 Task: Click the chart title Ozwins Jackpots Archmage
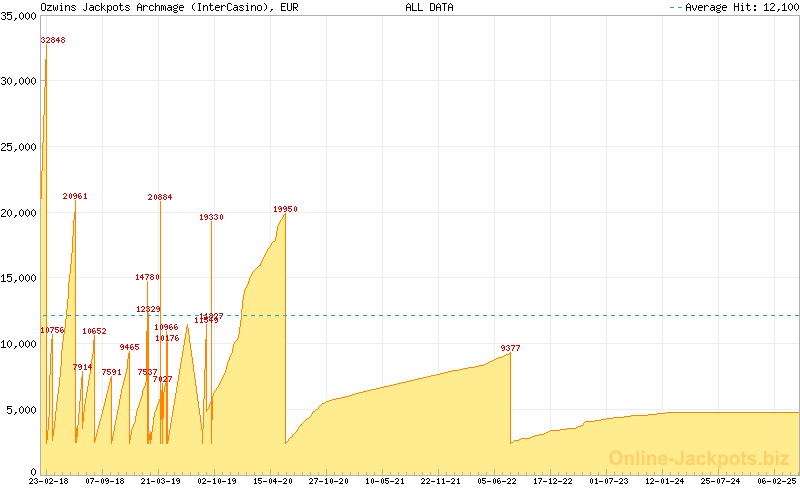[168, 7]
